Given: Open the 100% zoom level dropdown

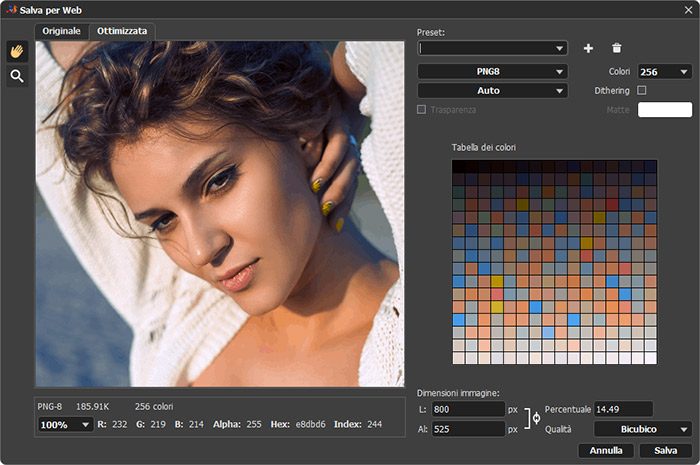Looking at the screenshot, I should 65,425.
